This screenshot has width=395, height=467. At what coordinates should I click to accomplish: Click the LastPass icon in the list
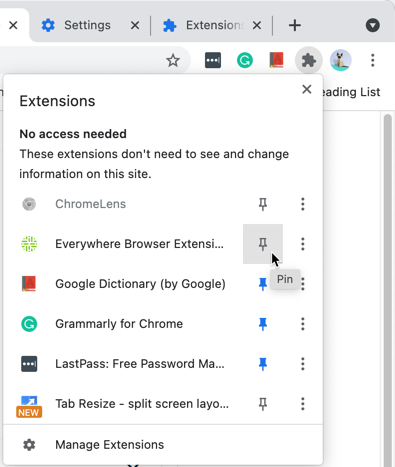[29, 364]
